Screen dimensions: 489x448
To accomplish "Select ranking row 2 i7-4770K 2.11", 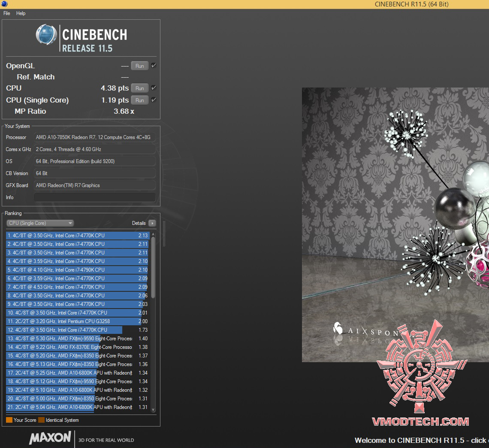I will [x=78, y=244].
